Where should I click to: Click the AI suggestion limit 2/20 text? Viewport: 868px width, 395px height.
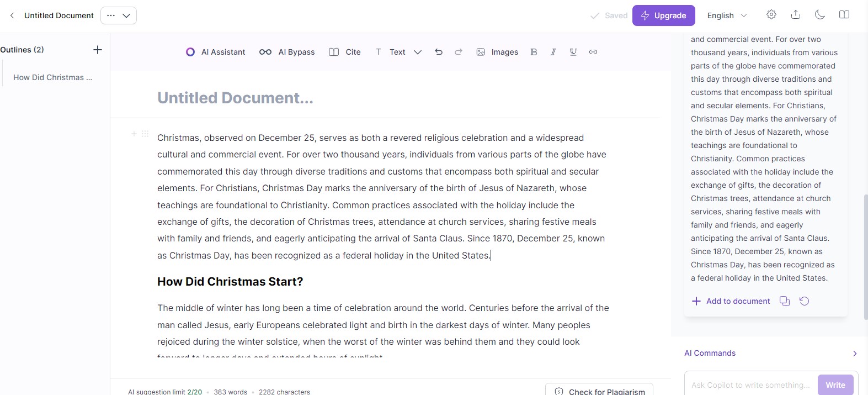pyautogui.click(x=165, y=392)
